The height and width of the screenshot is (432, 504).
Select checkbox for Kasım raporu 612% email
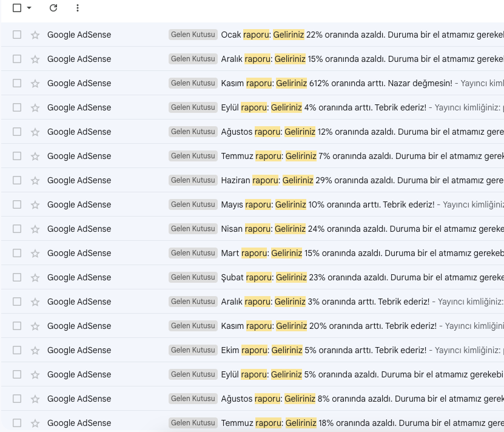(x=17, y=83)
